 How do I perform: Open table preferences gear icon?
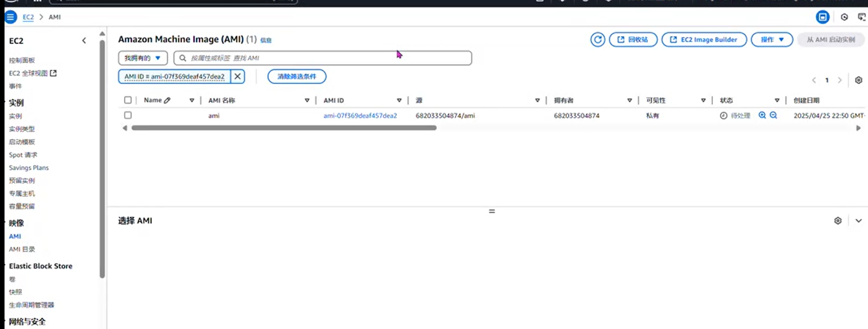coord(858,80)
